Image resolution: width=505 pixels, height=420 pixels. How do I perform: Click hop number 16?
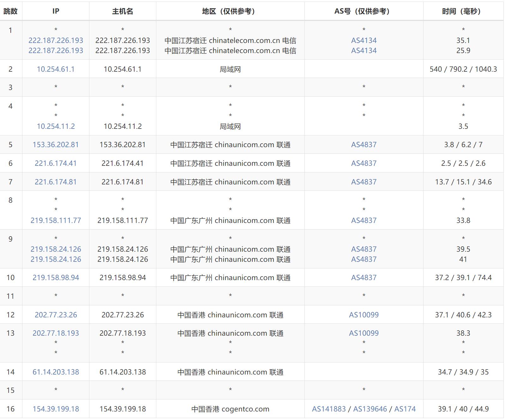10,409
